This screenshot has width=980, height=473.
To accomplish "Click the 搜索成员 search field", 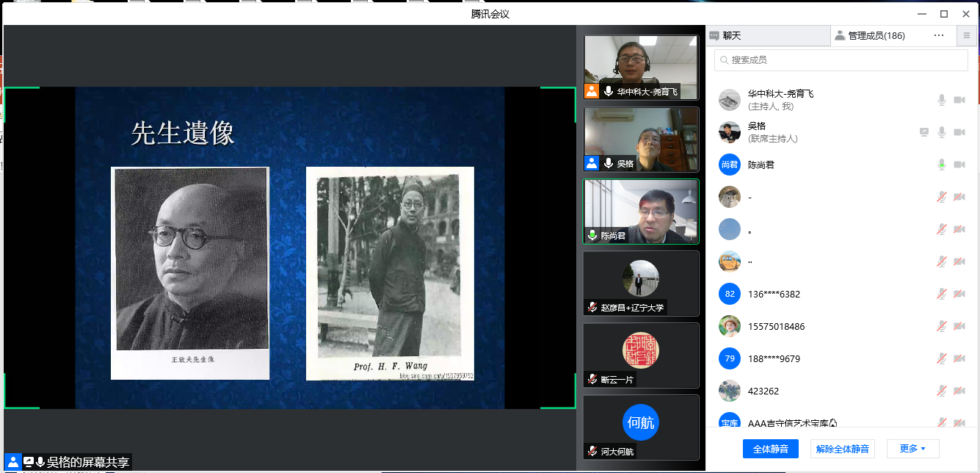I will coord(841,60).
